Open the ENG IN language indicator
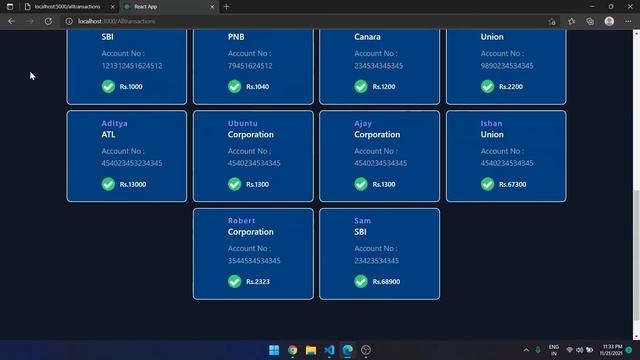The image size is (640, 360). click(x=553, y=350)
